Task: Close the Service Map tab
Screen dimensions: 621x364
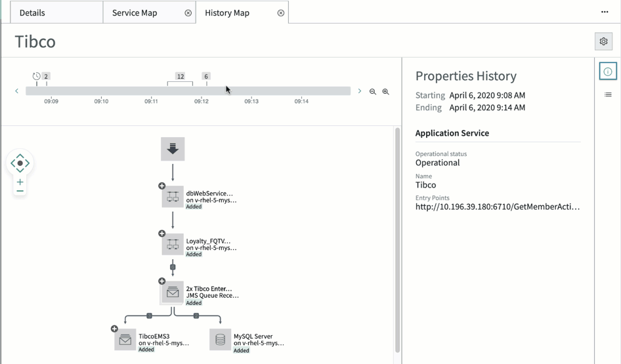Action: (x=188, y=13)
